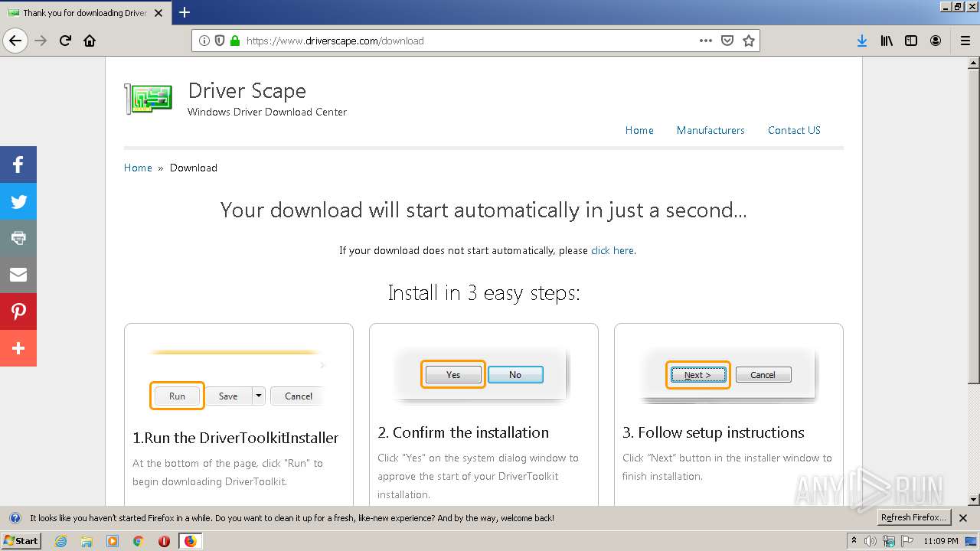The image size is (980, 551).
Task: Bookmark this page with the star
Action: tap(749, 41)
